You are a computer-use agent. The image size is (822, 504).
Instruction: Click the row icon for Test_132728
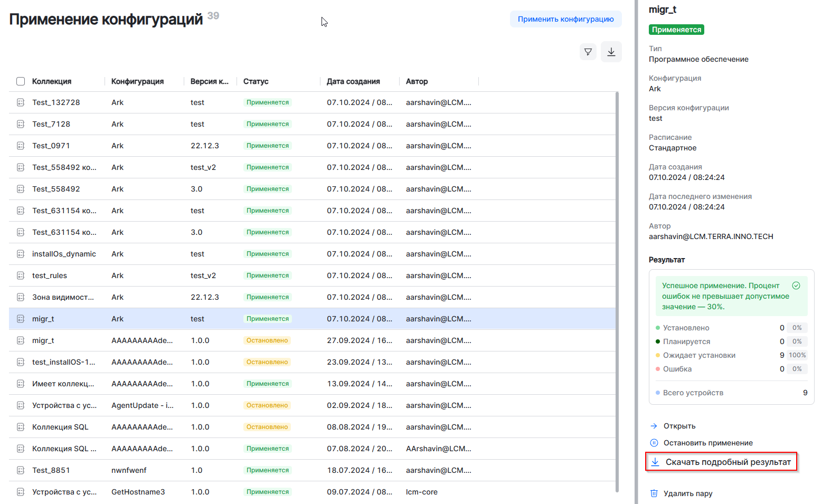coord(21,102)
